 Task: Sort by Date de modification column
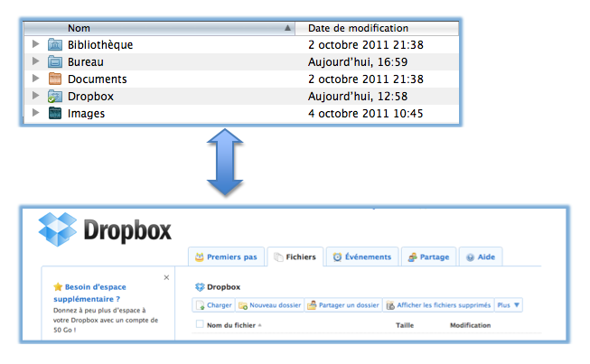(377, 28)
